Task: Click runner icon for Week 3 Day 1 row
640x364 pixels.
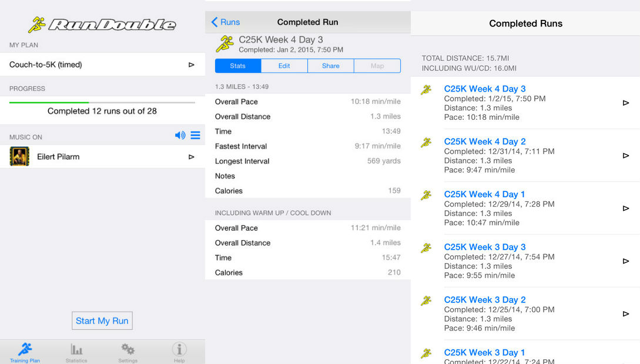Action: coord(426,353)
